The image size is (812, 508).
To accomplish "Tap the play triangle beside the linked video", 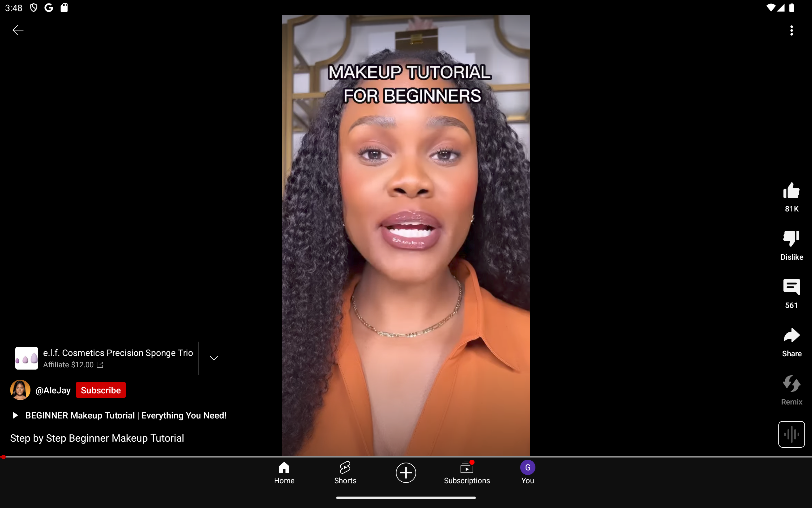I will click(x=15, y=416).
